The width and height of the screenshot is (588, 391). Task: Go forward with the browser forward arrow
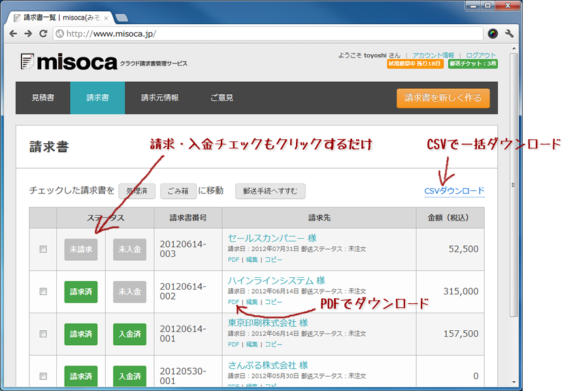coord(28,34)
